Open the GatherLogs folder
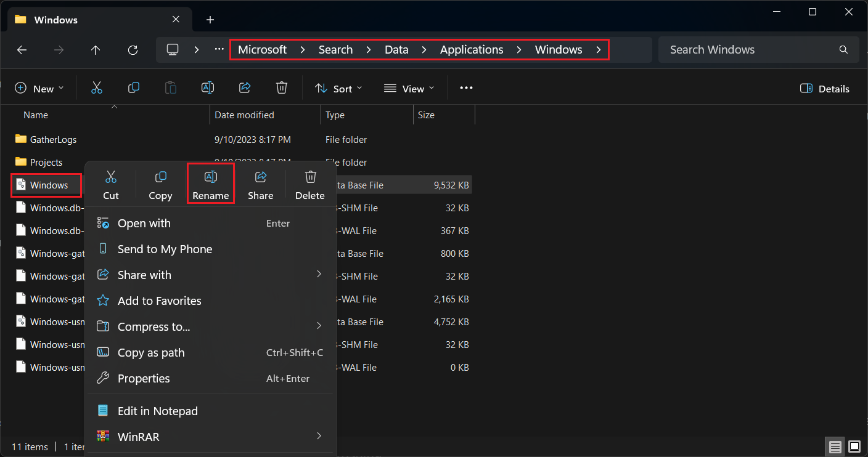868x457 pixels. 54,140
